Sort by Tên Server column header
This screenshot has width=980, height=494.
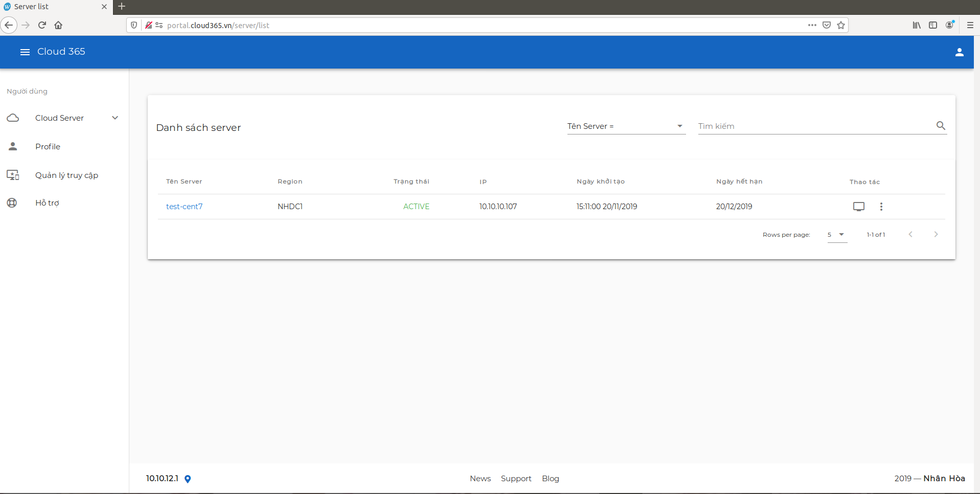pos(184,182)
